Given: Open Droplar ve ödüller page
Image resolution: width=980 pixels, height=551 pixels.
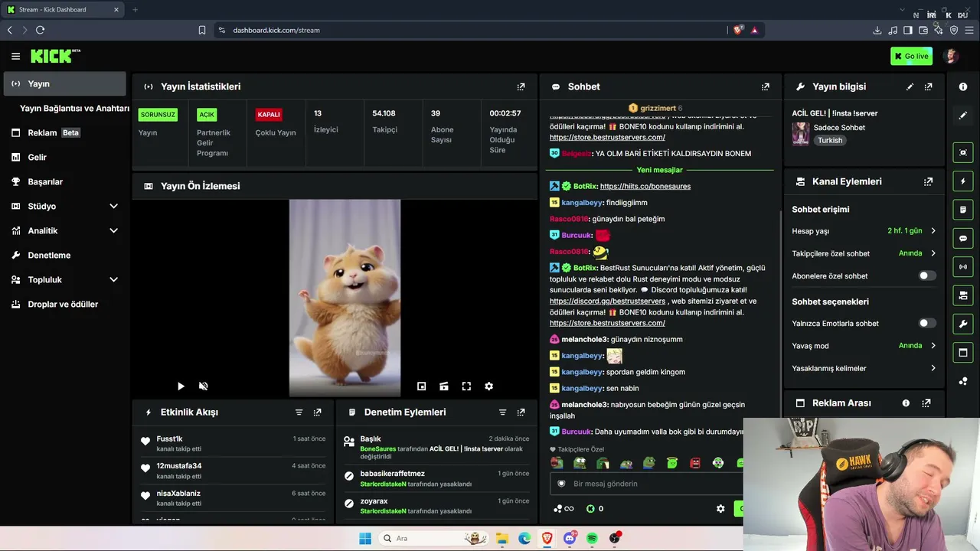Looking at the screenshot, I should tap(64, 304).
